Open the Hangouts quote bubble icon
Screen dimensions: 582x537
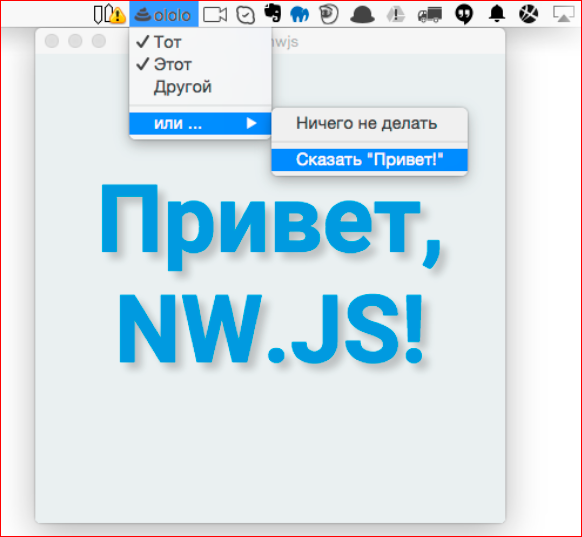coord(464,15)
